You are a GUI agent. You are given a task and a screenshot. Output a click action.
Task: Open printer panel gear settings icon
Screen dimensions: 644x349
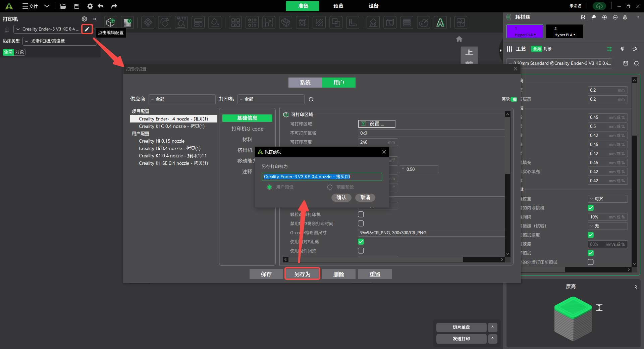coord(85,19)
